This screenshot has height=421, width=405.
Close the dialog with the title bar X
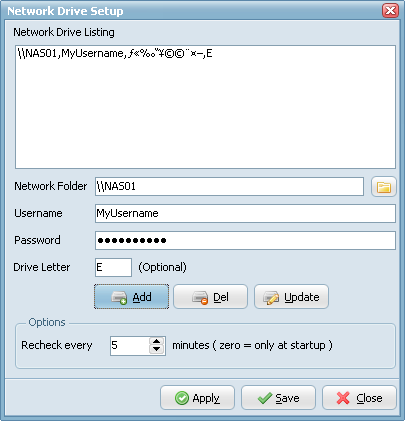pyautogui.click(x=390, y=10)
